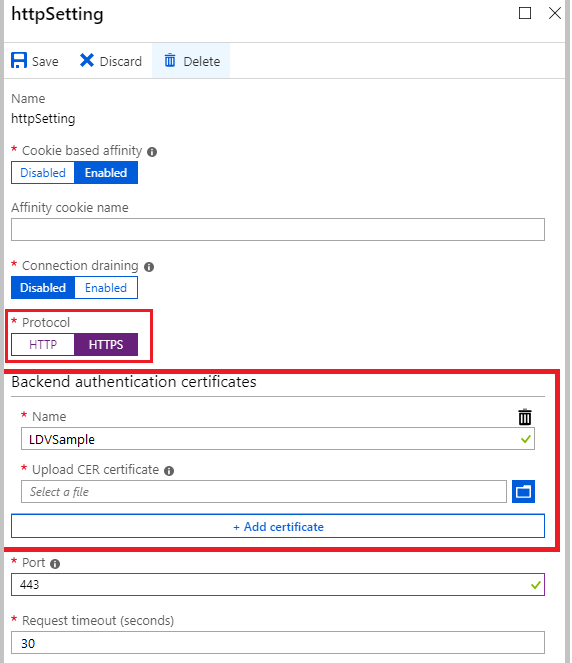Set Cookie based affinity to Disabled
This screenshot has height=663, width=572.
click(43, 173)
